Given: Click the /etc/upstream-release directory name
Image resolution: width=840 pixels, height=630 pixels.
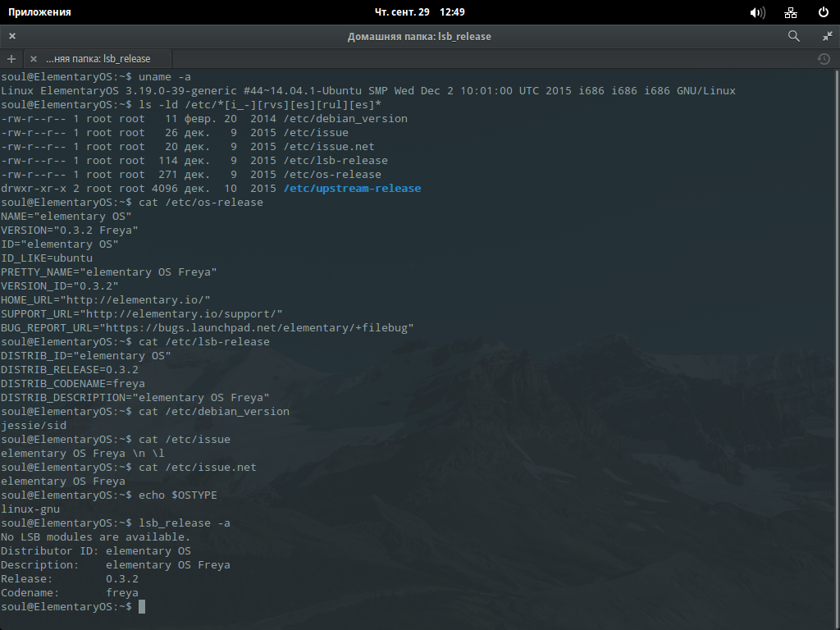Looking at the screenshot, I should click(353, 189).
